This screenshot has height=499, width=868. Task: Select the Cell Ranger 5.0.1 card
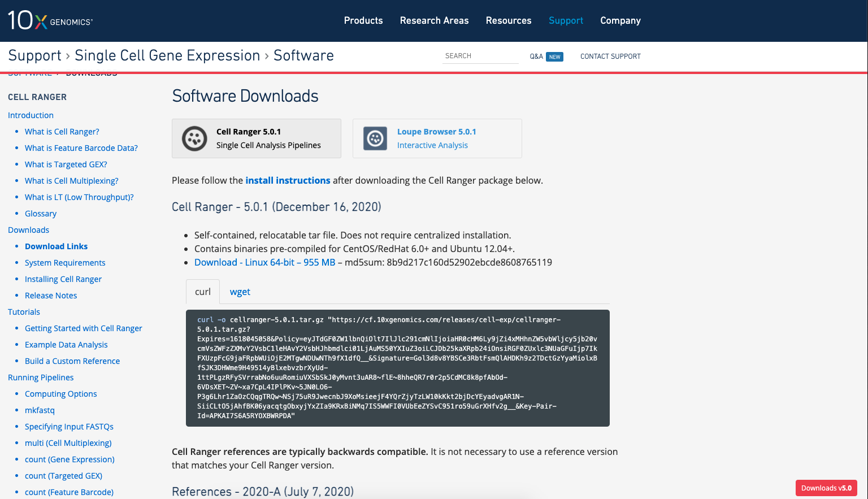coord(257,138)
